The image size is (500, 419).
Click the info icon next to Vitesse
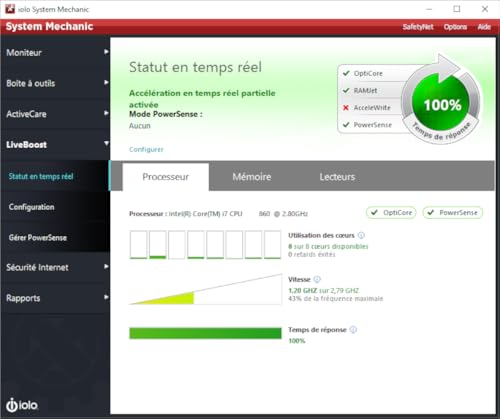(317, 279)
